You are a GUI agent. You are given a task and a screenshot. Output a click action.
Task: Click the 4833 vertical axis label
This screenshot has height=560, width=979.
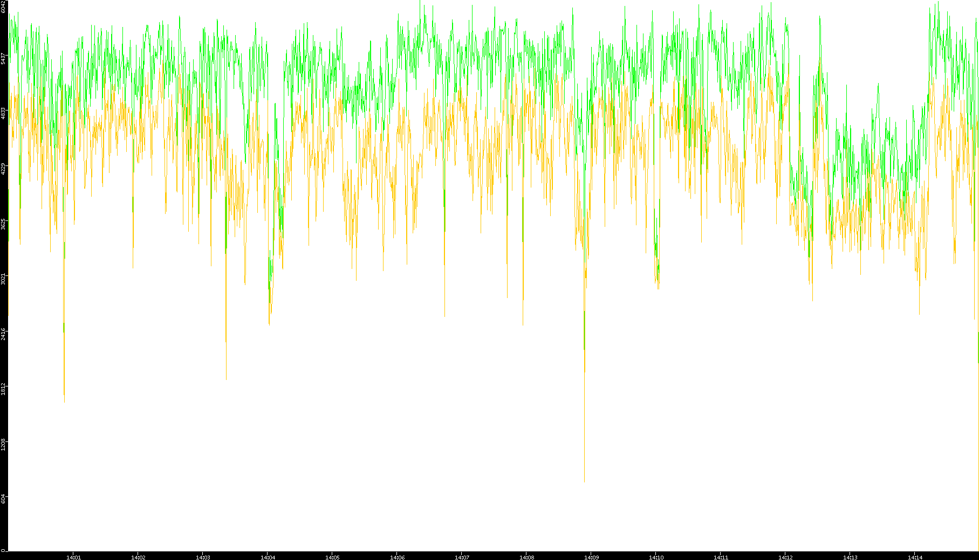pos(4,113)
